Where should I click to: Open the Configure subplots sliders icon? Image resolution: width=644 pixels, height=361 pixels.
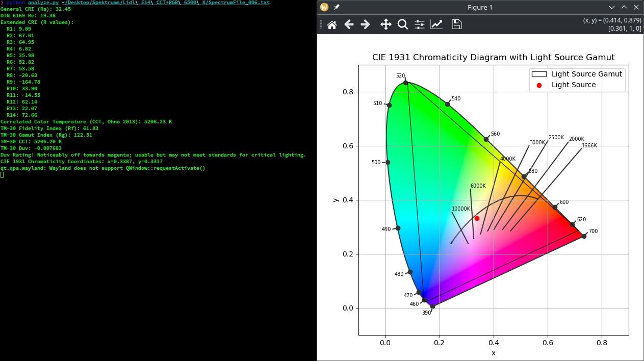[x=420, y=24]
